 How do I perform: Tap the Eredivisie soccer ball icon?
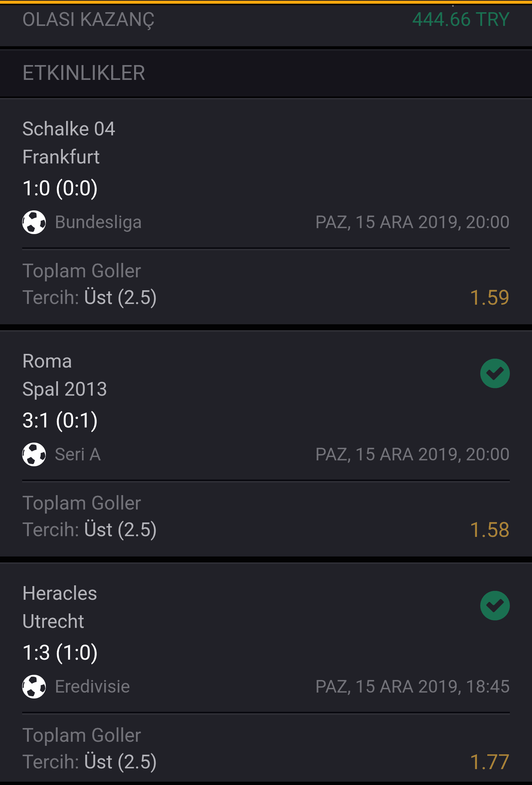34,687
